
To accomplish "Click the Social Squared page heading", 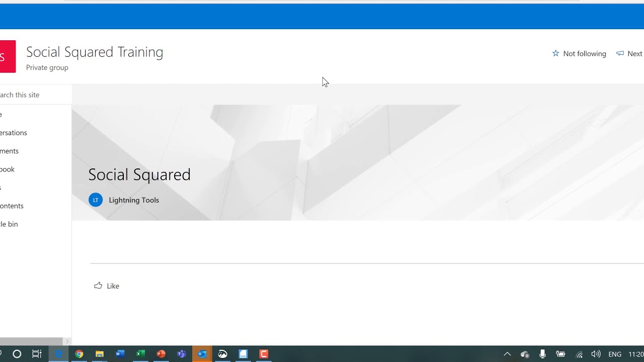I will [x=139, y=174].
